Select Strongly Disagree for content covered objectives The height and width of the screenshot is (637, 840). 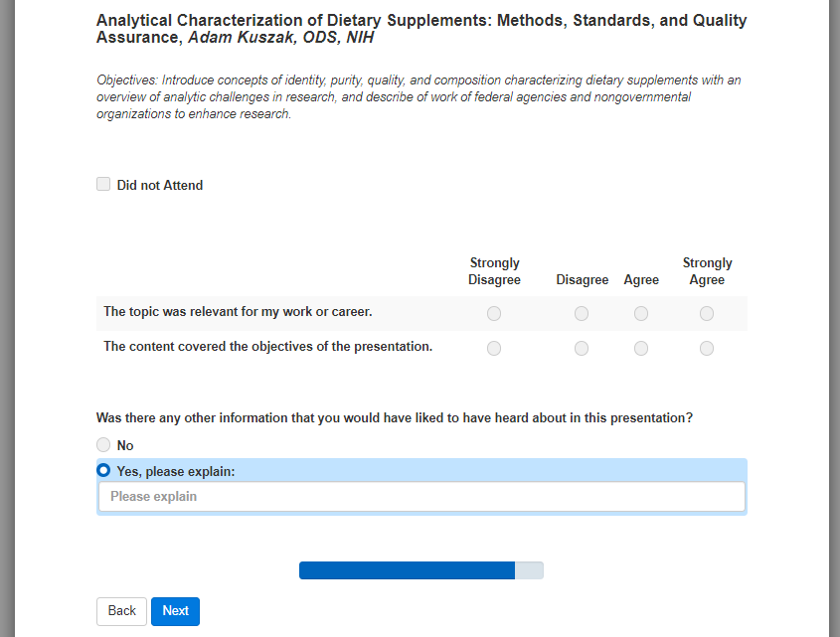pos(494,349)
